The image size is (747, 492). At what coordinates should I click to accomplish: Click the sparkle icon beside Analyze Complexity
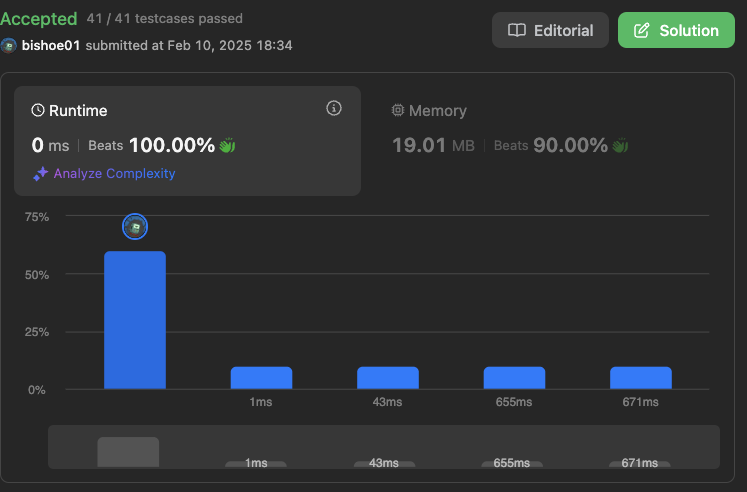click(x=40, y=174)
